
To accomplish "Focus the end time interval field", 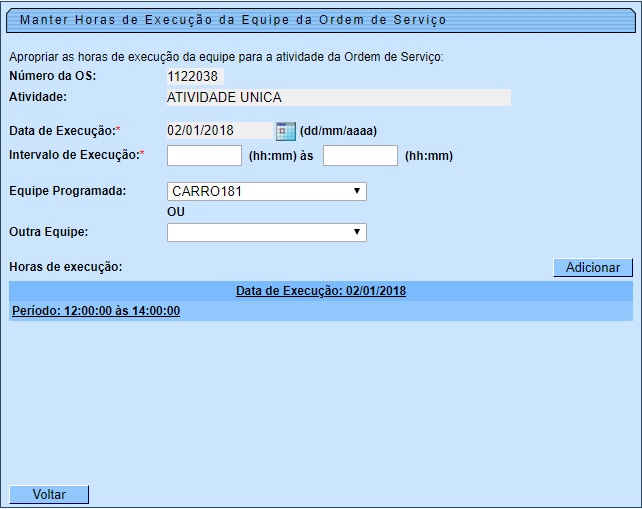I will point(360,156).
